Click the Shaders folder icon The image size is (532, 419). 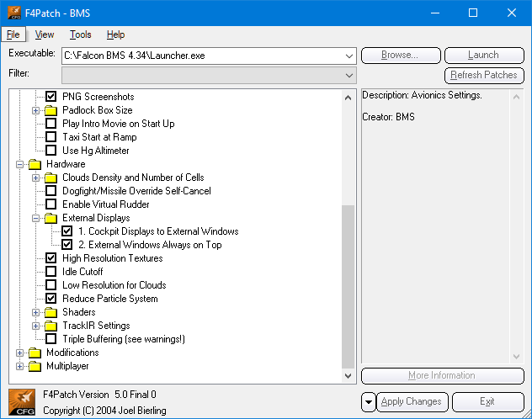tap(51, 312)
